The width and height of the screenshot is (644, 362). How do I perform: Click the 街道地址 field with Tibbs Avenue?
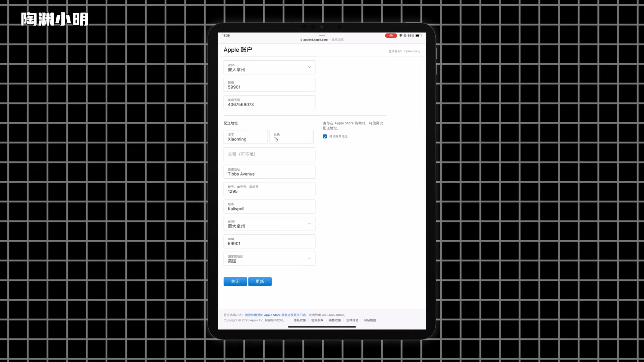(x=269, y=172)
